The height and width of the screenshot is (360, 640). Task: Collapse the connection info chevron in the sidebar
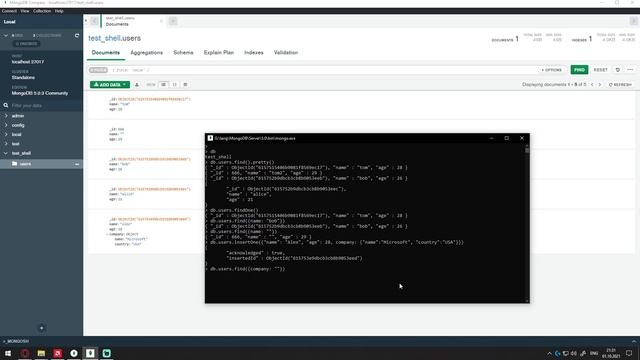pos(6,36)
